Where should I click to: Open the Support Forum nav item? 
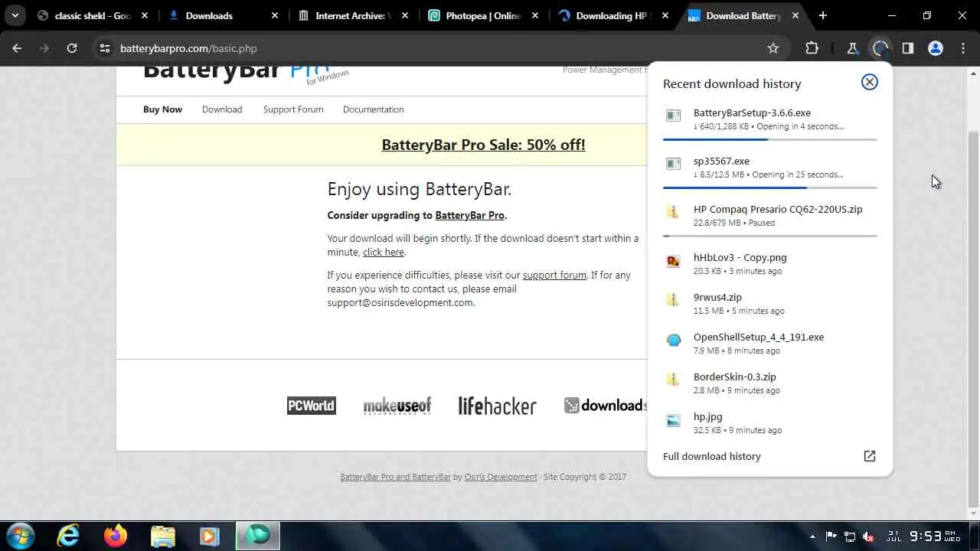293,109
